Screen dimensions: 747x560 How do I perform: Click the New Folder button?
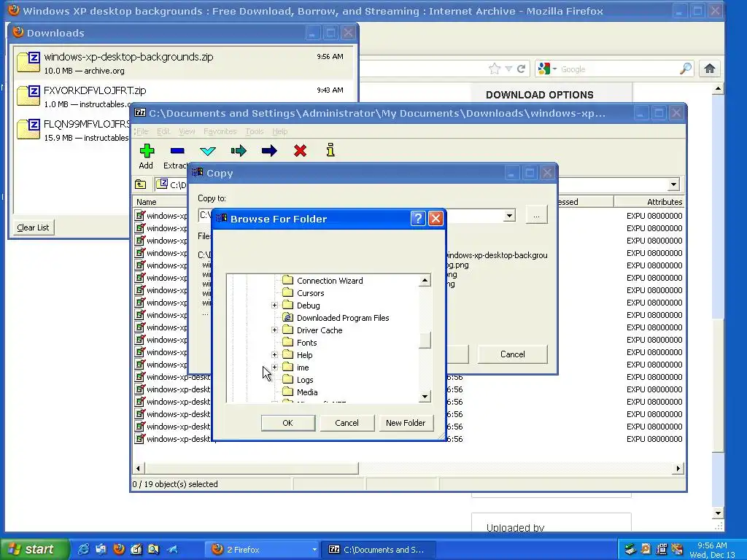pyautogui.click(x=406, y=423)
